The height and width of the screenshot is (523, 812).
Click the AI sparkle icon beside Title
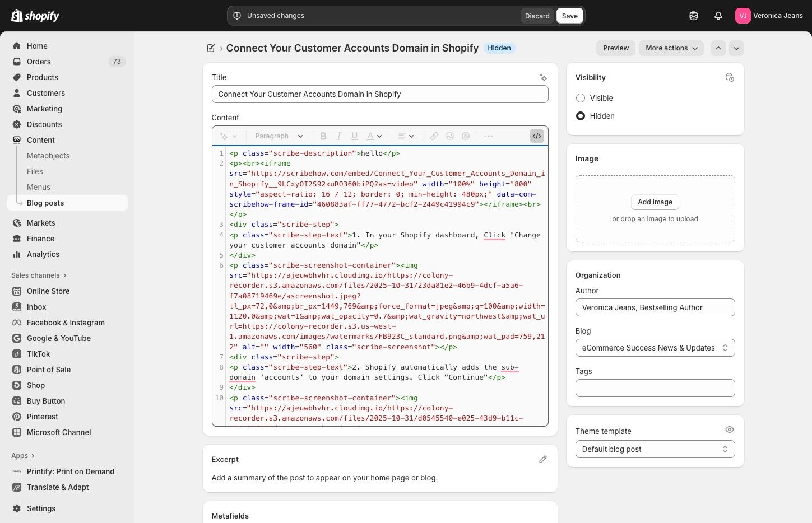(543, 78)
